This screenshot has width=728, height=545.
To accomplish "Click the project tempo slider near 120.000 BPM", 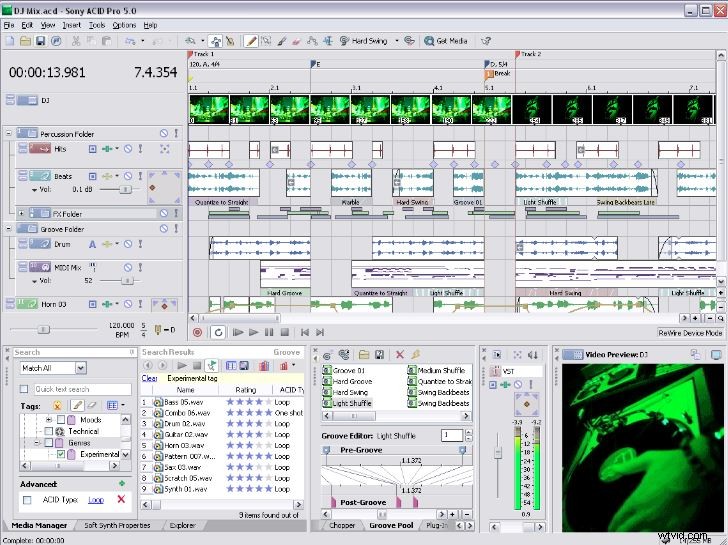I will point(43,329).
